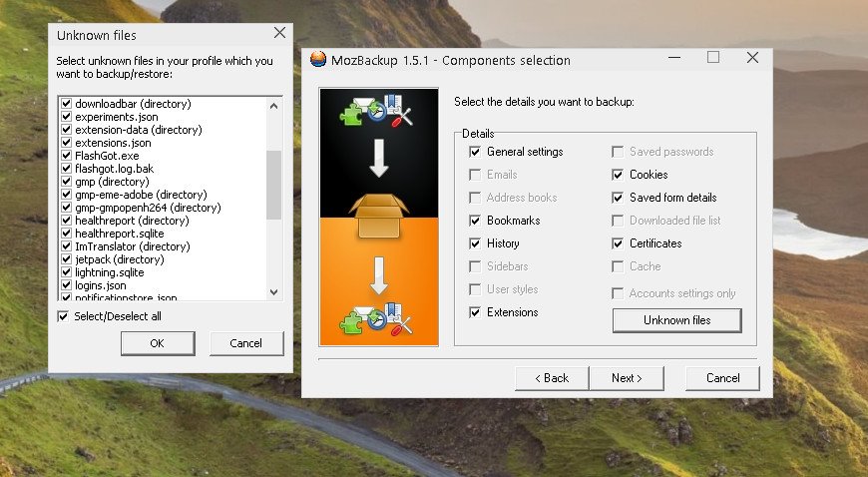The image size is (868, 477).
Task: Toggle the Saved form details checkbox
Action: click(x=618, y=198)
